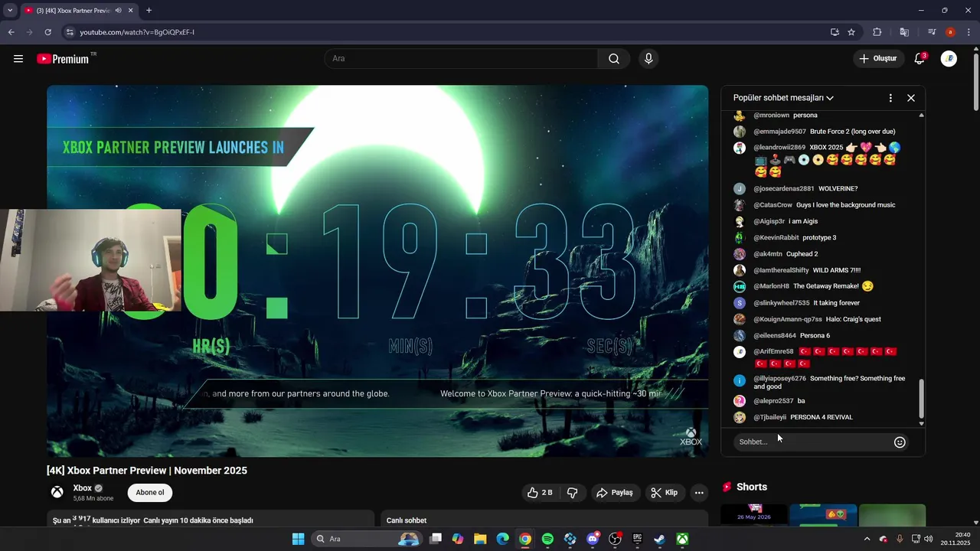Open YouTube account avatar menu
This screenshot has width=980, height=551.
[949, 59]
